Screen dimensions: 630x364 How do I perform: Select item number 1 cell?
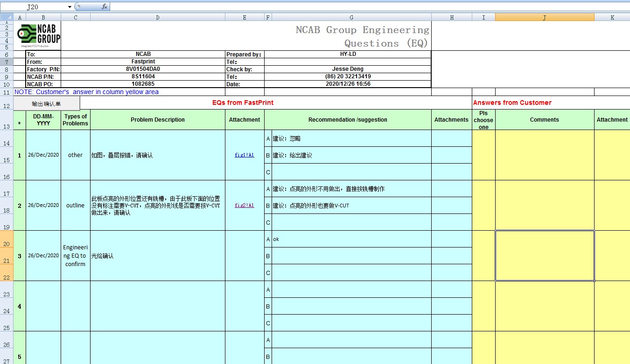(20, 155)
